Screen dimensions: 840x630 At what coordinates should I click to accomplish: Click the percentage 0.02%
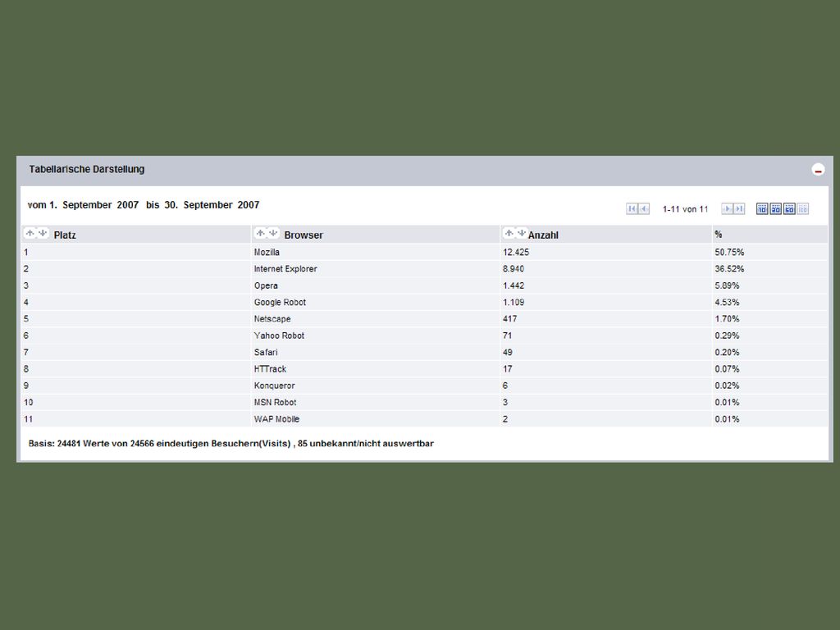coord(727,386)
